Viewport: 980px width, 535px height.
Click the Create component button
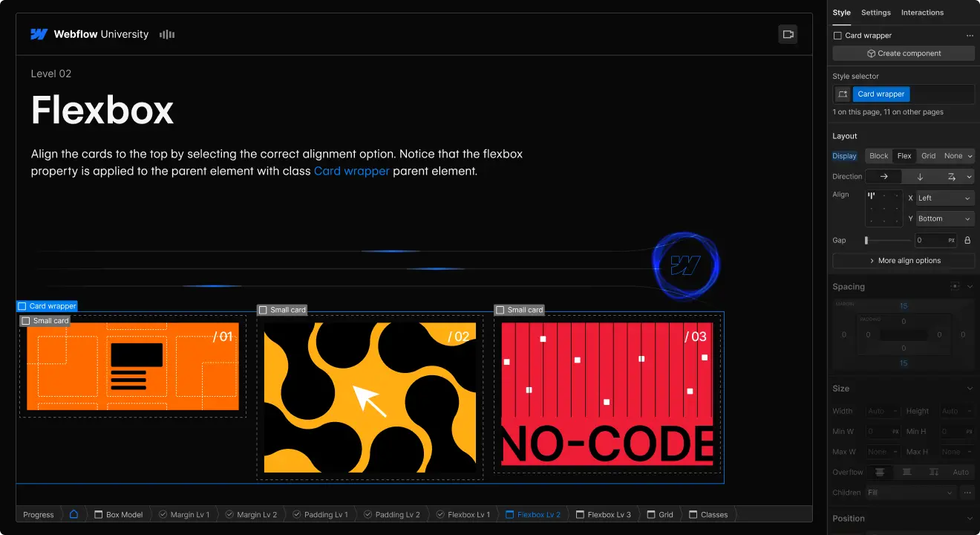(x=903, y=53)
